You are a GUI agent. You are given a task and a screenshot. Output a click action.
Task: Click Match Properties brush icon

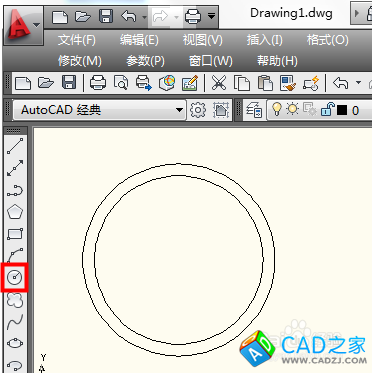tap(288, 83)
